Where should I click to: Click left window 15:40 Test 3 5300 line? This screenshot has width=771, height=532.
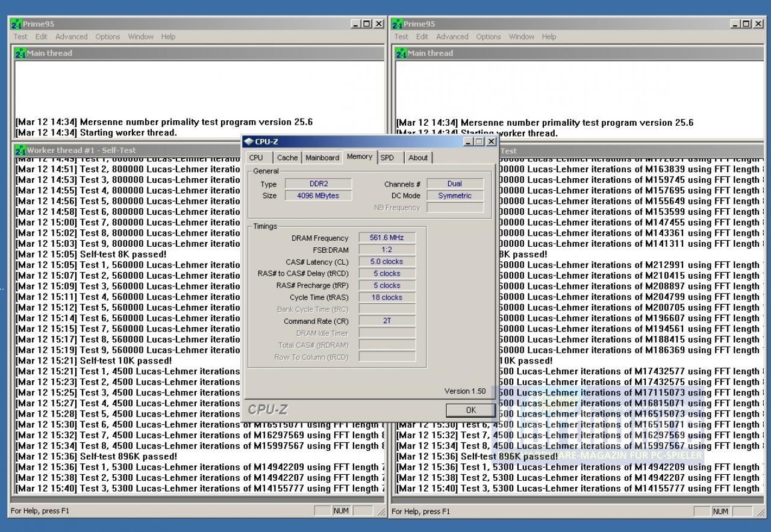(x=199, y=489)
